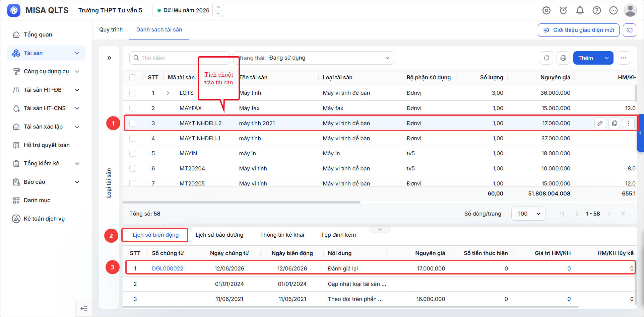Open the Thông tin kê khai tab
The image size is (644, 317).
coord(282,235)
